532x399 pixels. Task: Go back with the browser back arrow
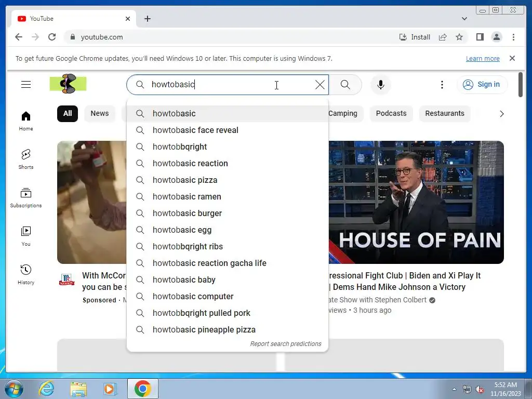tap(19, 37)
